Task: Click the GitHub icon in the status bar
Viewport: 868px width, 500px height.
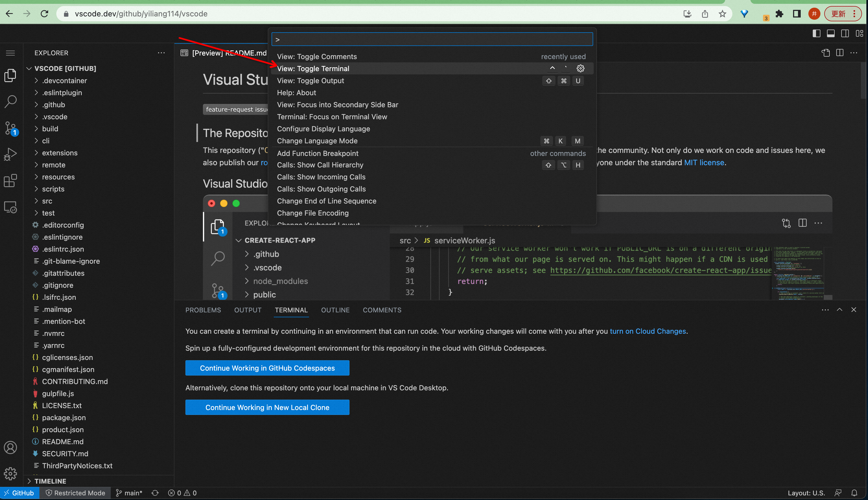Action: click(x=20, y=492)
